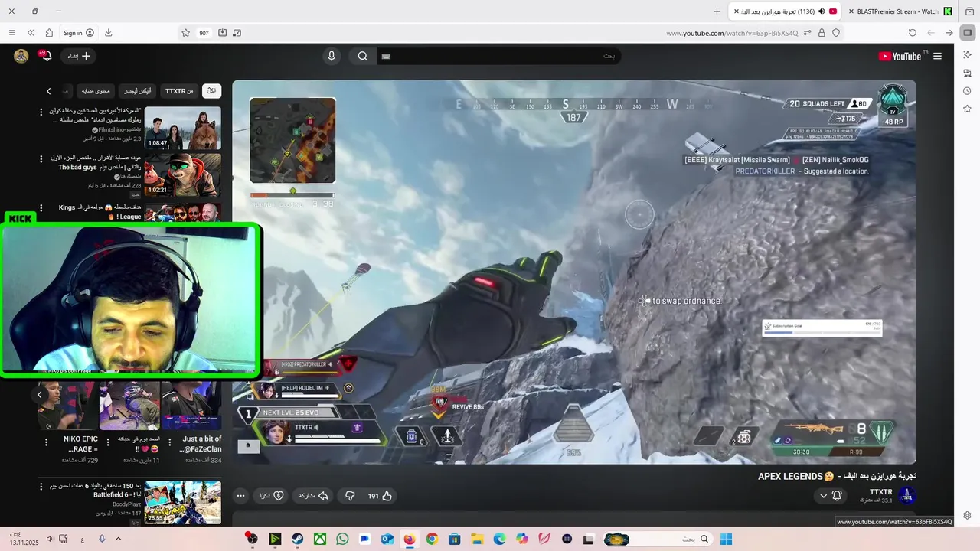Open WhatsApp from the taskbar

[x=341, y=539]
